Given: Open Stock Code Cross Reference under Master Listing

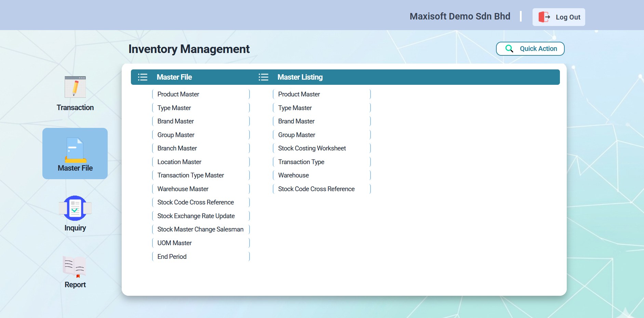Looking at the screenshot, I should click(322, 189).
